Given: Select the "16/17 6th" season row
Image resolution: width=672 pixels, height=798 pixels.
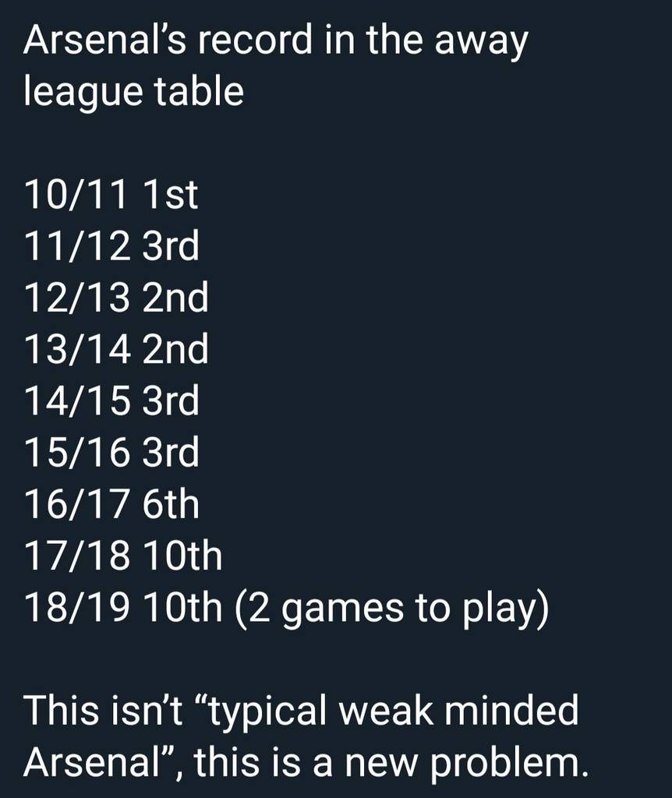Looking at the screenshot, I should point(111,503).
